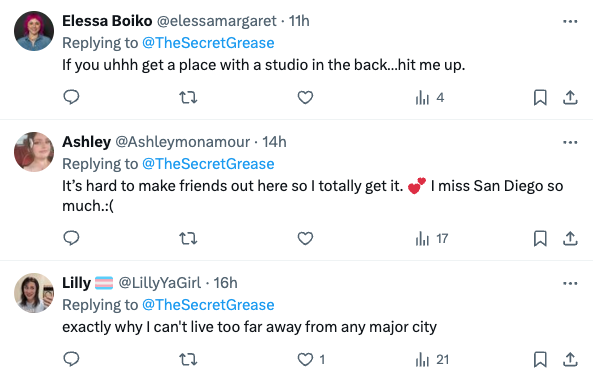Bookmark Lilly's tweet
The height and width of the screenshot is (377, 593).
coord(540,359)
